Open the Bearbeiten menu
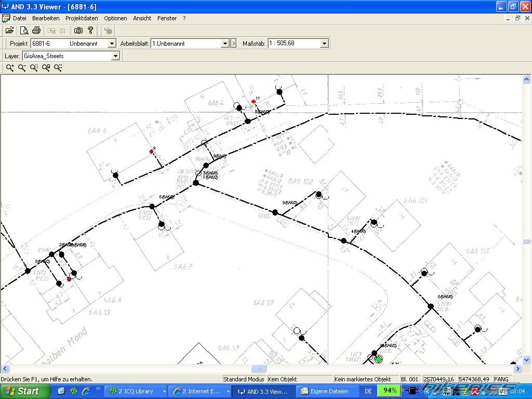The height and width of the screenshot is (399, 532). (x=46, y=18)
